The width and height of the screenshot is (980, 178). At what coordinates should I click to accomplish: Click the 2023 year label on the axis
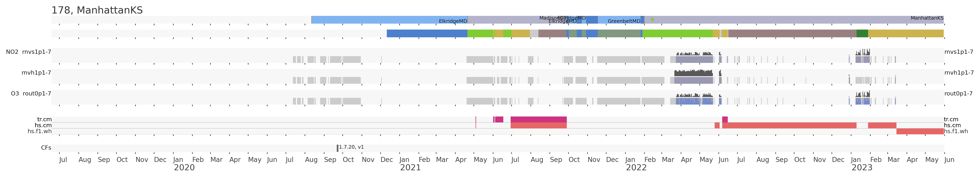coord(862,168)
